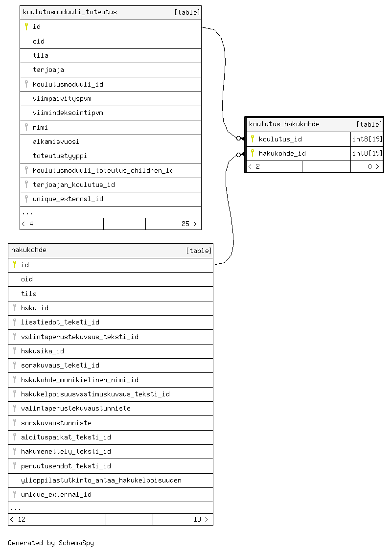Open the koulutusmoduuli_toteutus table title
This screenshot has width=392, height=552.
69,12
